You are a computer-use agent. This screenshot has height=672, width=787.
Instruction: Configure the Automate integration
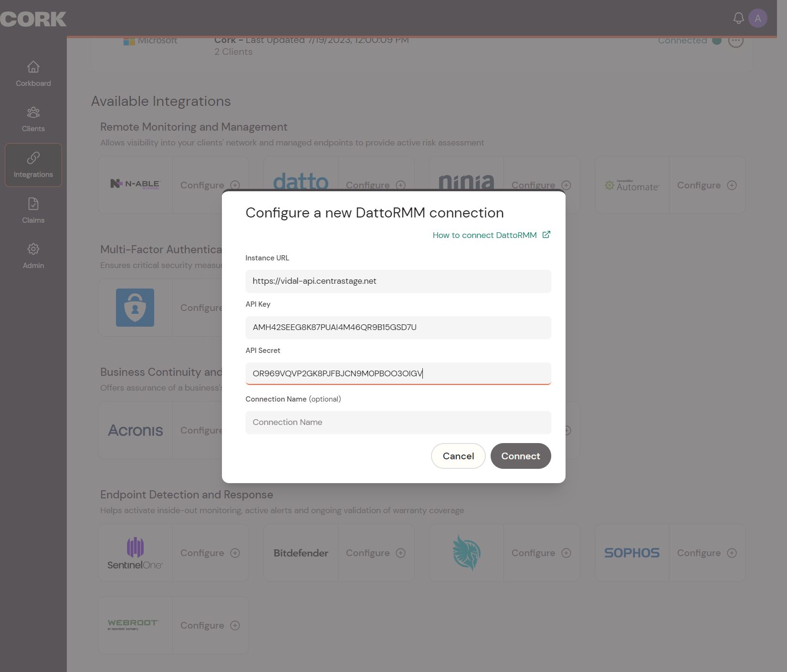pyautogui.click(x=707, y=185)
